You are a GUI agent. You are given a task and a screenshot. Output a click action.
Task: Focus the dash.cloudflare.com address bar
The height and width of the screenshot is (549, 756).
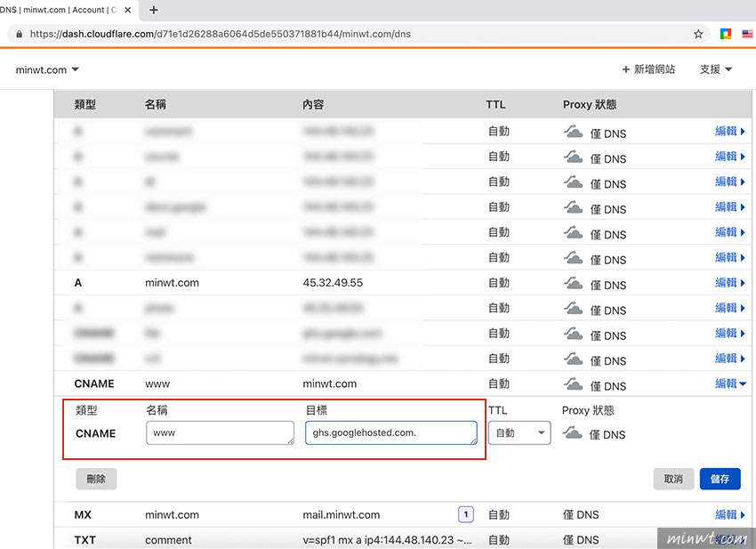pos(357,34)
